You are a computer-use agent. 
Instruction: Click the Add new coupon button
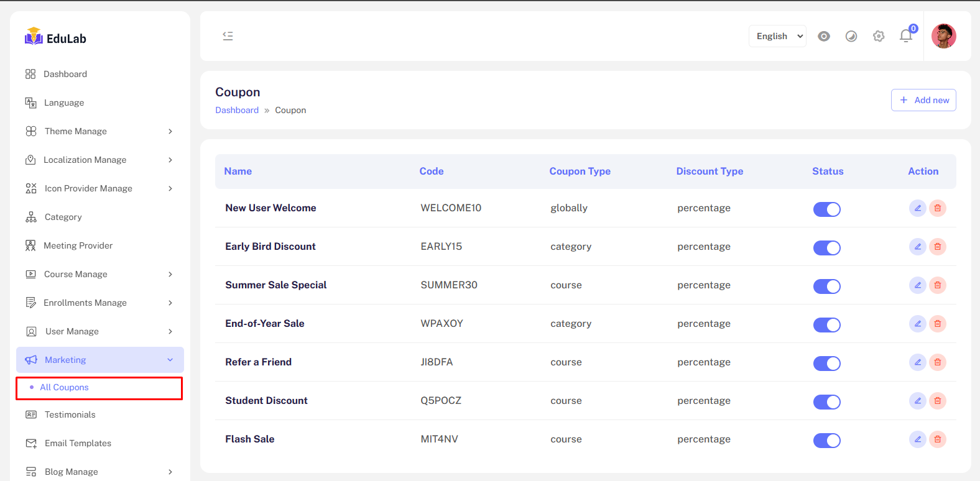[923, 100]
